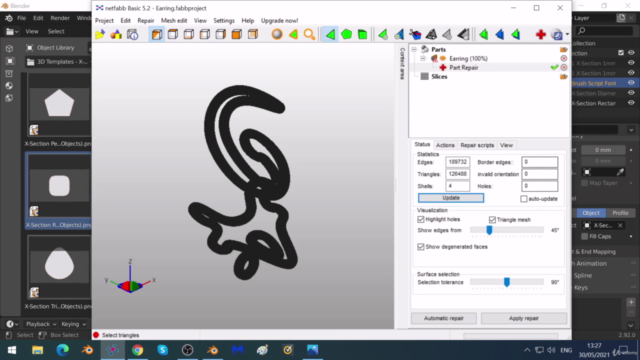This screenshot has height=360, width=640.
Task: Select the highlighted perspective view cube
Action: (157, 35)
